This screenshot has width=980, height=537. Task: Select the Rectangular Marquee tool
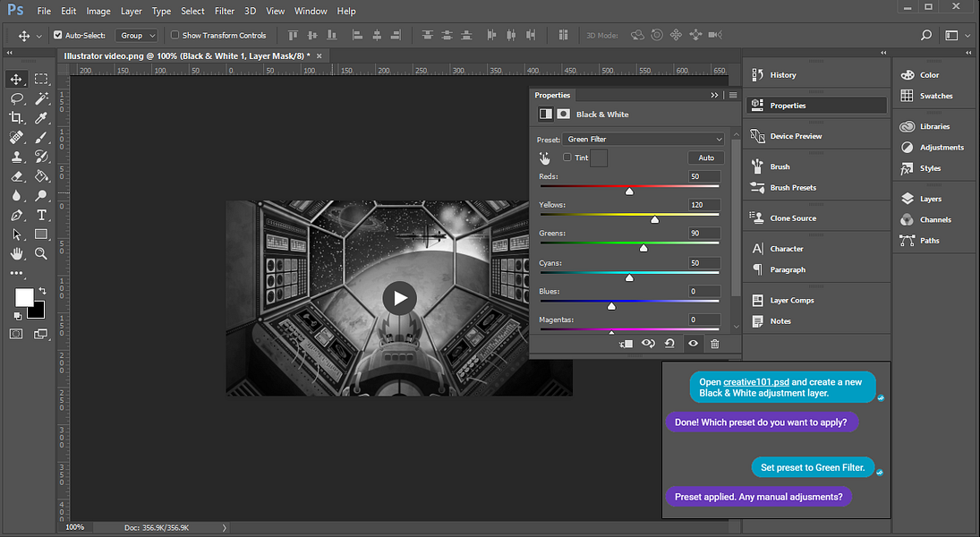click(x=41, y=79)
